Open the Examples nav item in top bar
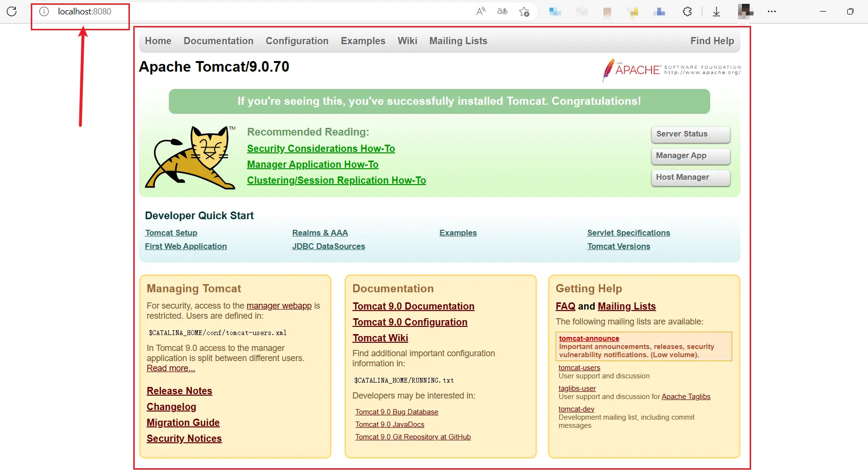The height and width of the screenshot is (474, 868). (x=363, y=41)
